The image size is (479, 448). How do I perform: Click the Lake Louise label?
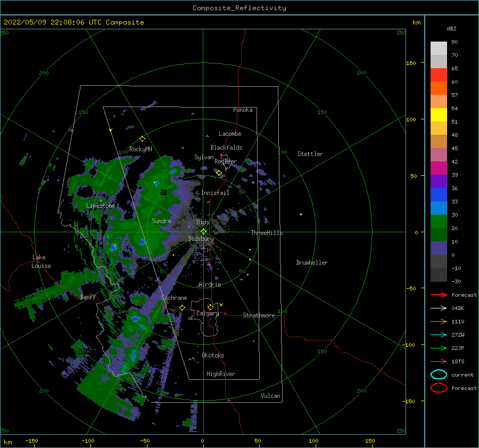[41, 262]
